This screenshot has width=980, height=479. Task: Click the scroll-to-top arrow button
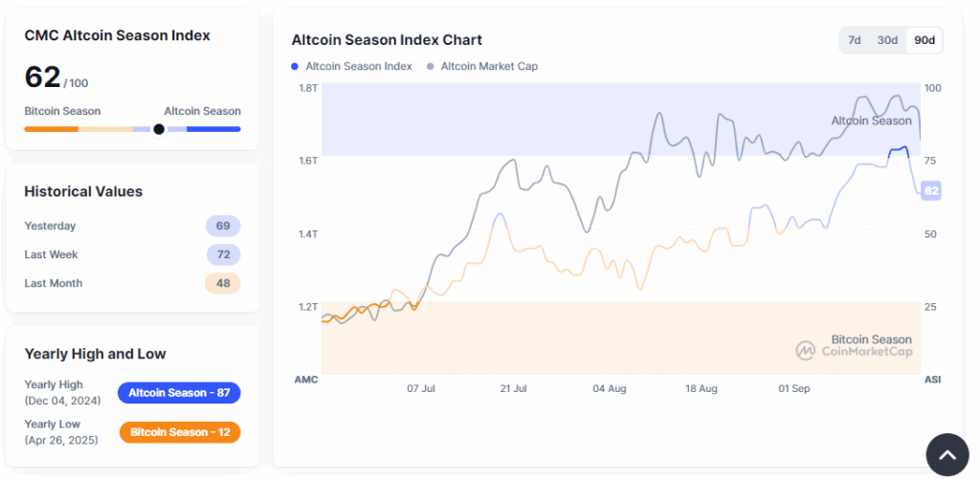pos(947,455)
